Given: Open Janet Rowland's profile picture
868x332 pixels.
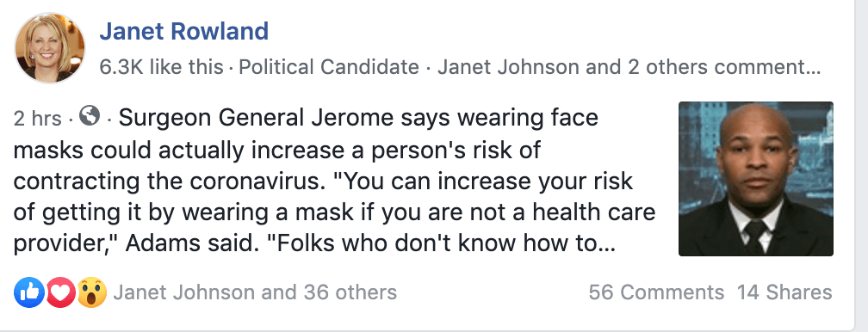Looking at the screenshot, I should tap(50, 47).
